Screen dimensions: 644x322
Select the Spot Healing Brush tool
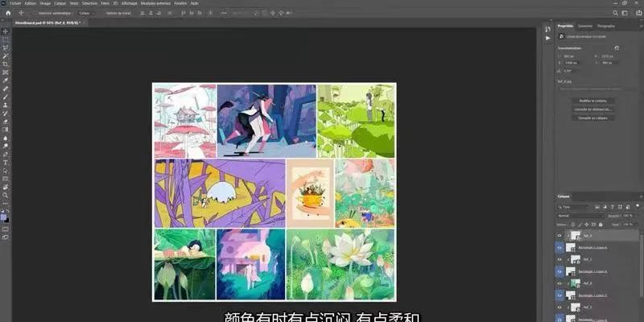tap(6, 89)
